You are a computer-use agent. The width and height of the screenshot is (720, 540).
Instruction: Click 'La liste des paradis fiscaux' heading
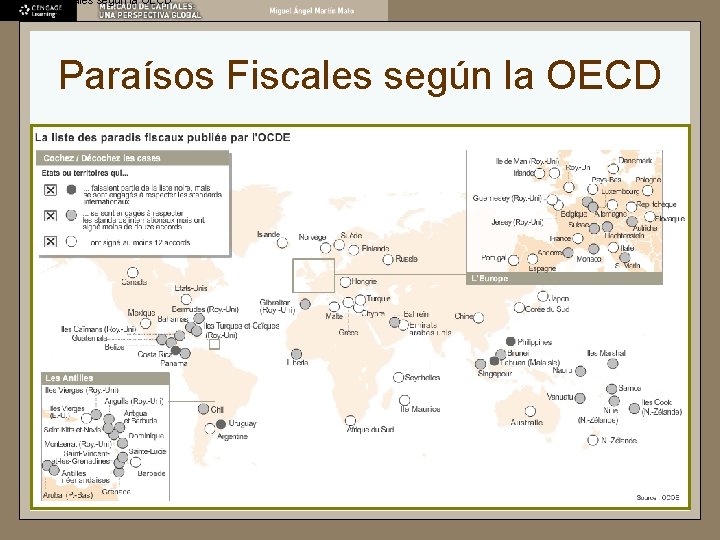163,137
